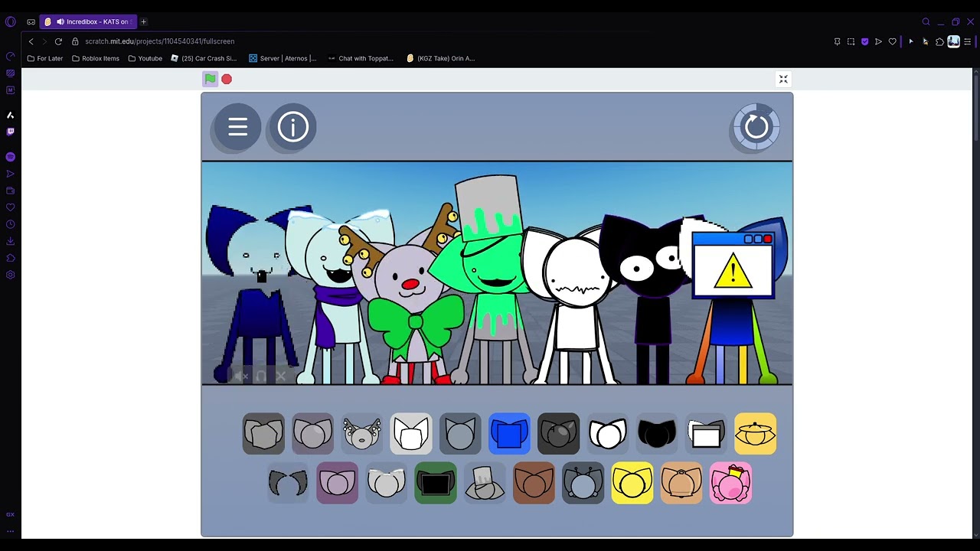This screenshot has height=551, width=980.
Task: Open the (25) Car Crash Si... bookmark
Action: (x=204, y=58)
